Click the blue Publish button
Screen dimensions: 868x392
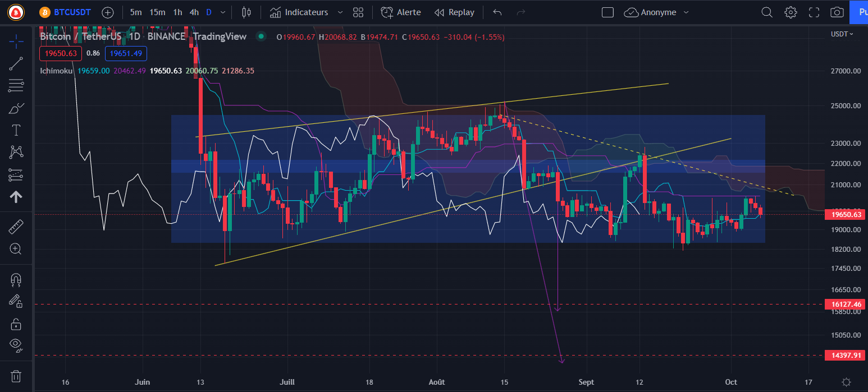tap(861, 12)
